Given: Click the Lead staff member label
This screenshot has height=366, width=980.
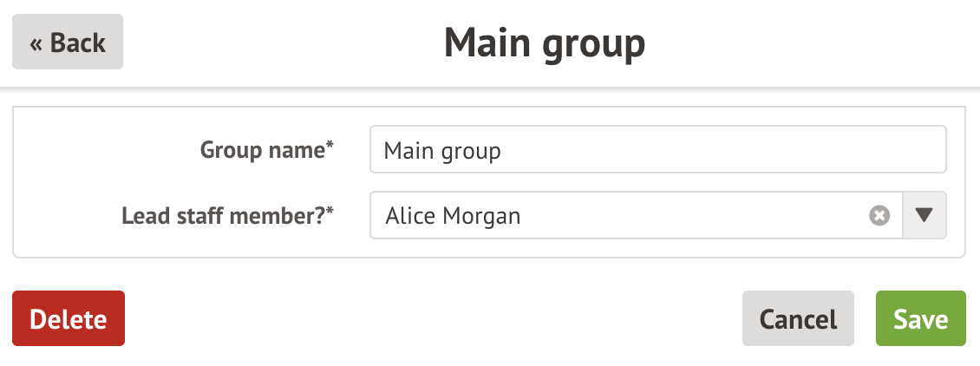Looking at the screenshot, I should [228, 215].
